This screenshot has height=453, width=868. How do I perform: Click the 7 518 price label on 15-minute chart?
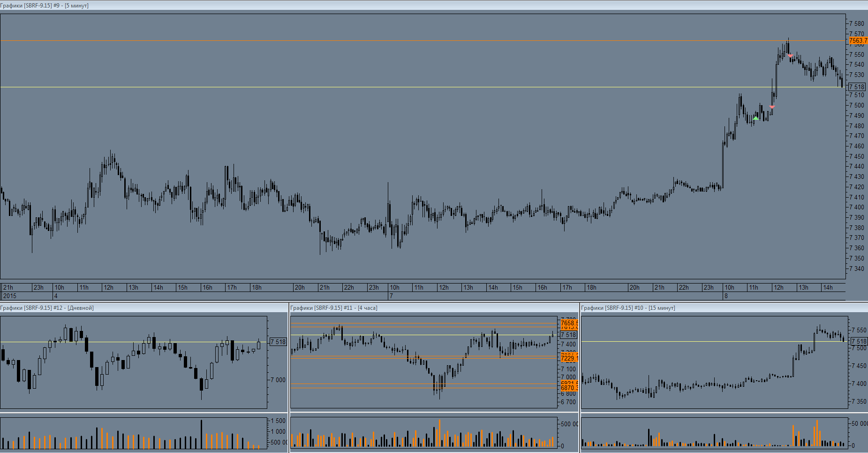(x=859, y=341)
